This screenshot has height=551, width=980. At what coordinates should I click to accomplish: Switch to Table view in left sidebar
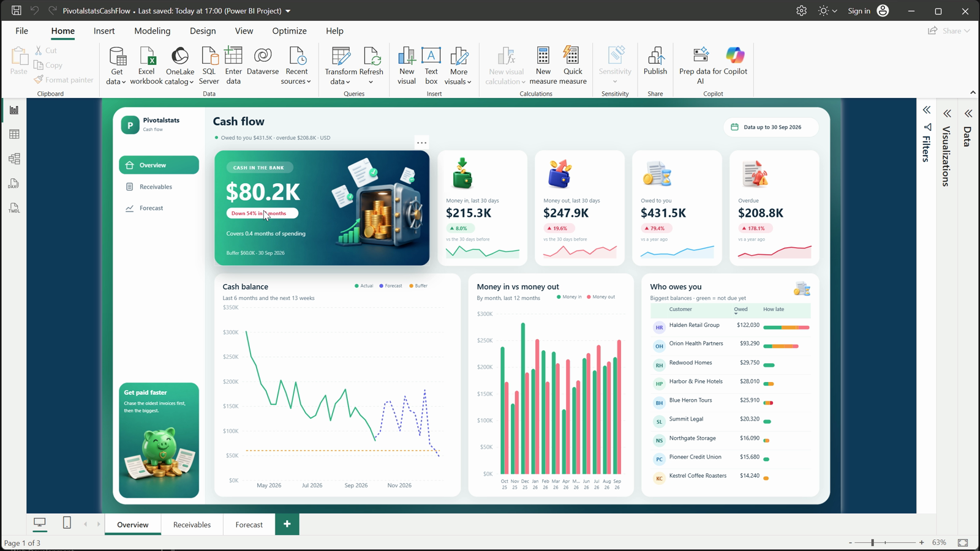(x=14, y=134)
